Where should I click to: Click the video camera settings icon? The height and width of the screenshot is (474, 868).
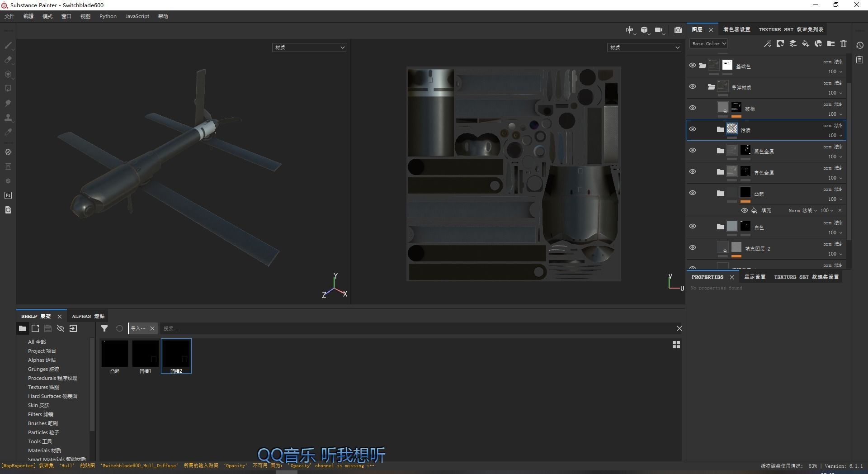click(x=660, y=30)
